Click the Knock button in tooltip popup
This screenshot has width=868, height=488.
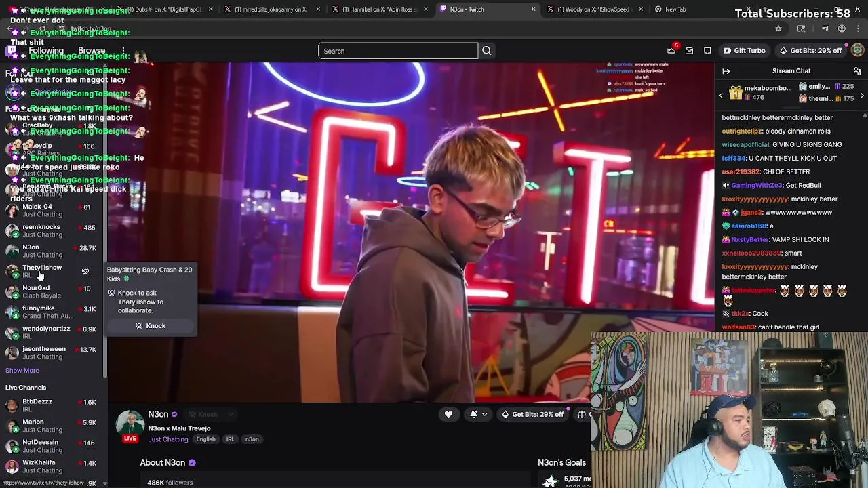coord(150,326)
